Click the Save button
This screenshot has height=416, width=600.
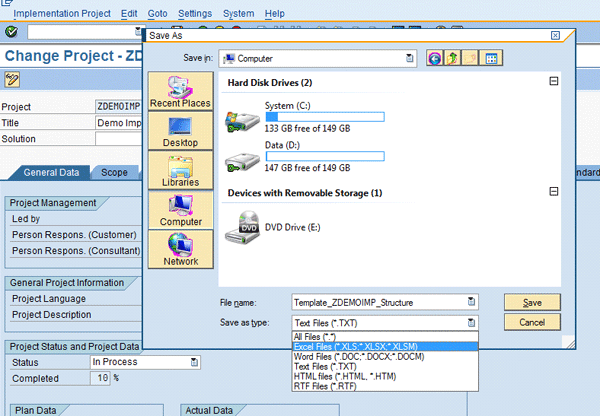(532, 302)
